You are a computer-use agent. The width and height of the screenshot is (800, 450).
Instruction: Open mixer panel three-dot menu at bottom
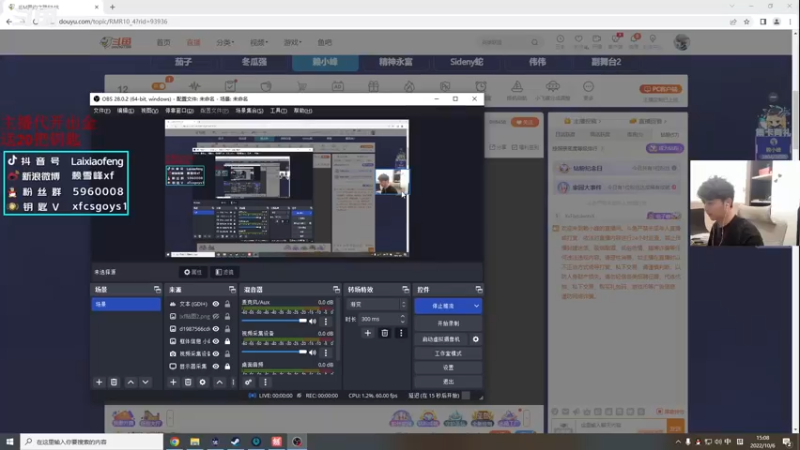(x=265, y=382)
